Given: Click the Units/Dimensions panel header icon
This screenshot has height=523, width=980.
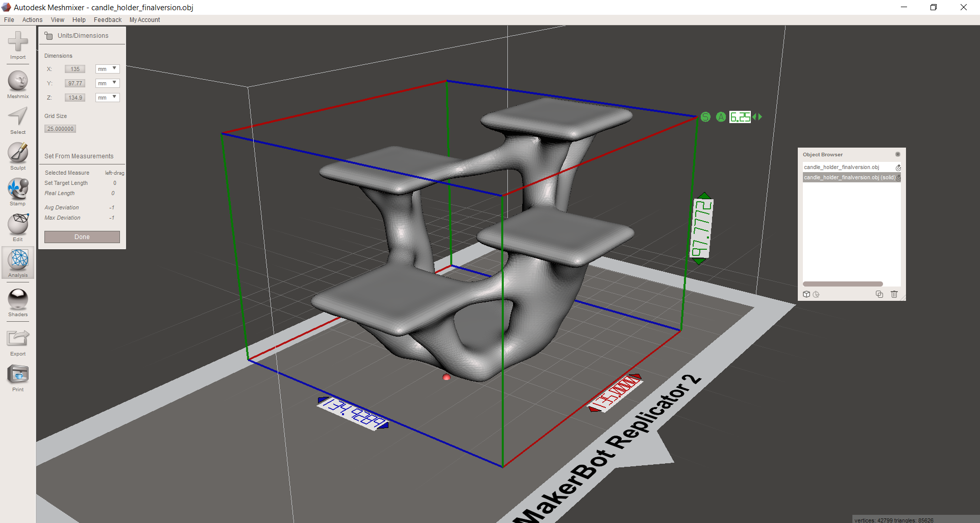Looking at the screenshot, I should [x=48, y=36].
